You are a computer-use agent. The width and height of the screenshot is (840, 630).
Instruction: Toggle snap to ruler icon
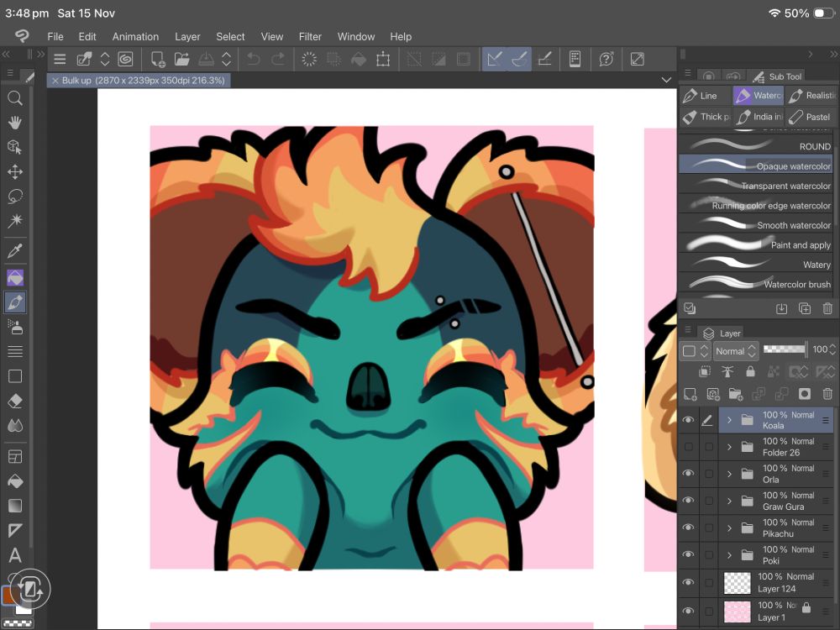[x=495, y=59]
